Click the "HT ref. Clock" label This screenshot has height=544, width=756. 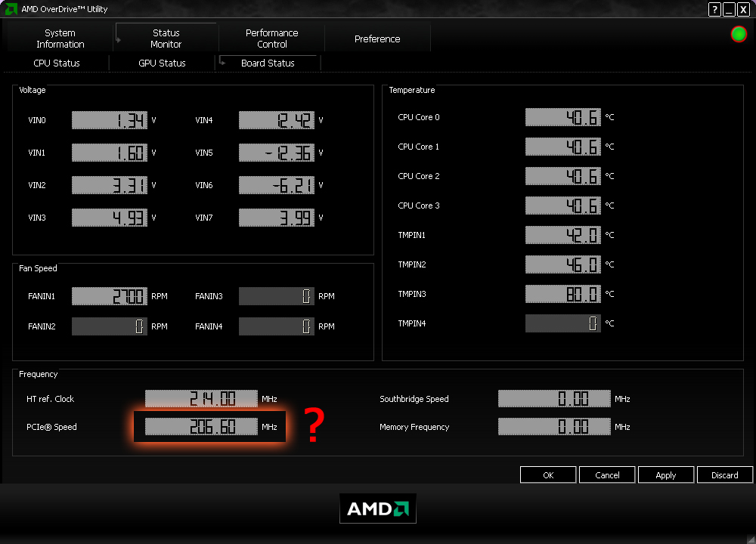pyautogui.click(x=50, y=399)
